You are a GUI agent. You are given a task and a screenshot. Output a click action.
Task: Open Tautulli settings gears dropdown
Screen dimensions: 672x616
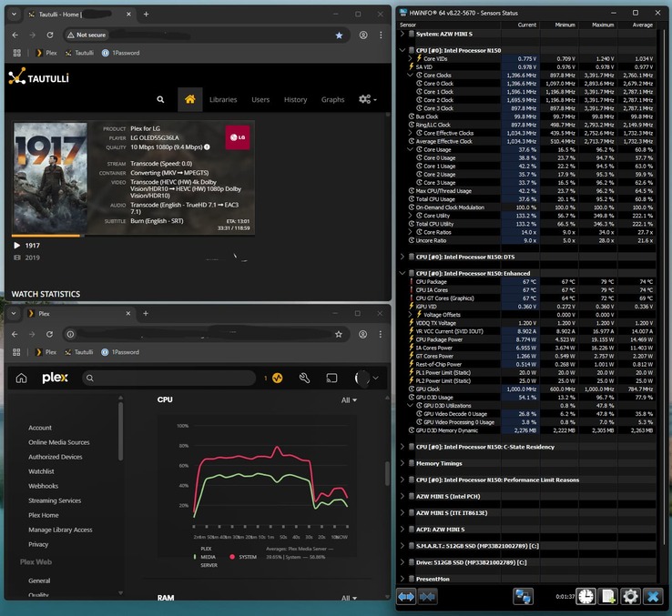[x=367, y=99]
